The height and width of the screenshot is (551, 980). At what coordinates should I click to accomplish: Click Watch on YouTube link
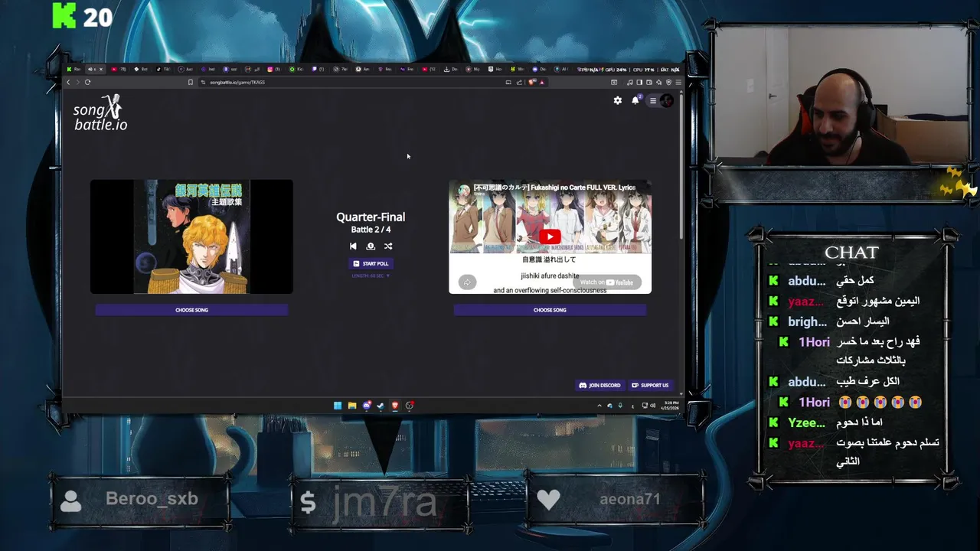[607, 282]
